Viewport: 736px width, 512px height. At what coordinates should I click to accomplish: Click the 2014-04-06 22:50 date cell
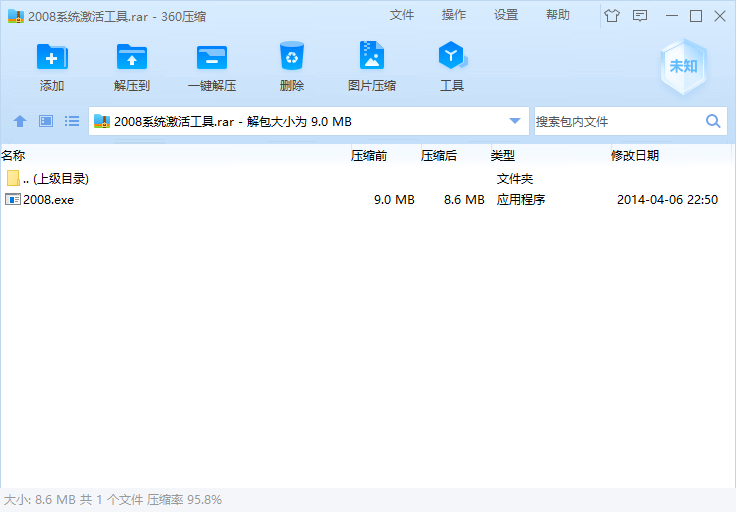pos(667,200)
